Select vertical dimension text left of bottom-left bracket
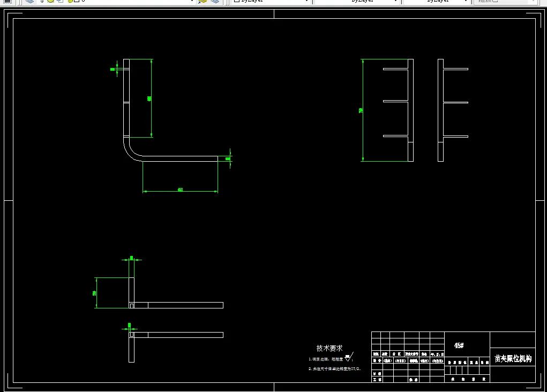The height and width of the screenshot is (392, 547). coord(94,293)
